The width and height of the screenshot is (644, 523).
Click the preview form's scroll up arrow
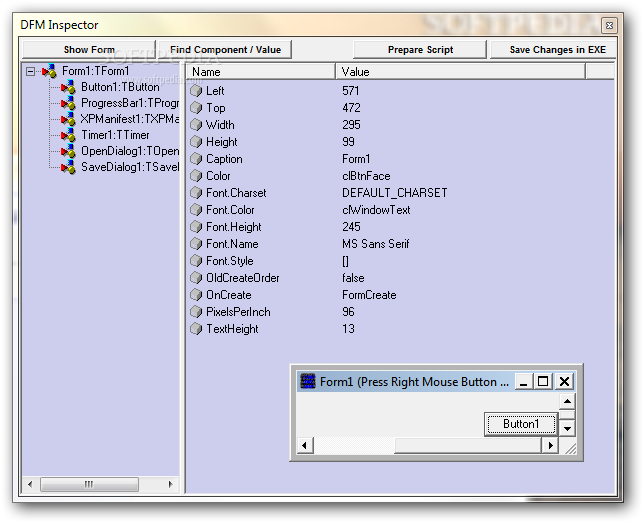(567, 401)
